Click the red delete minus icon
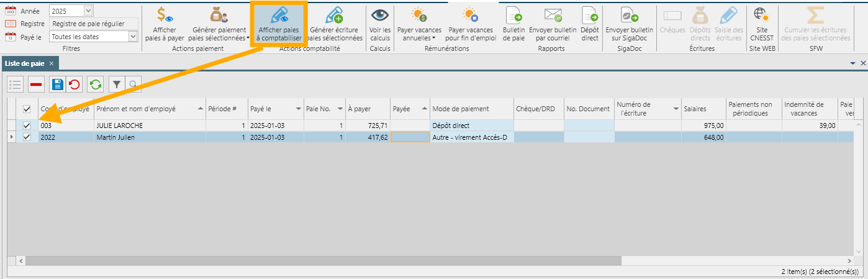The height and width of the screenshot is (279, 868). 36,84
